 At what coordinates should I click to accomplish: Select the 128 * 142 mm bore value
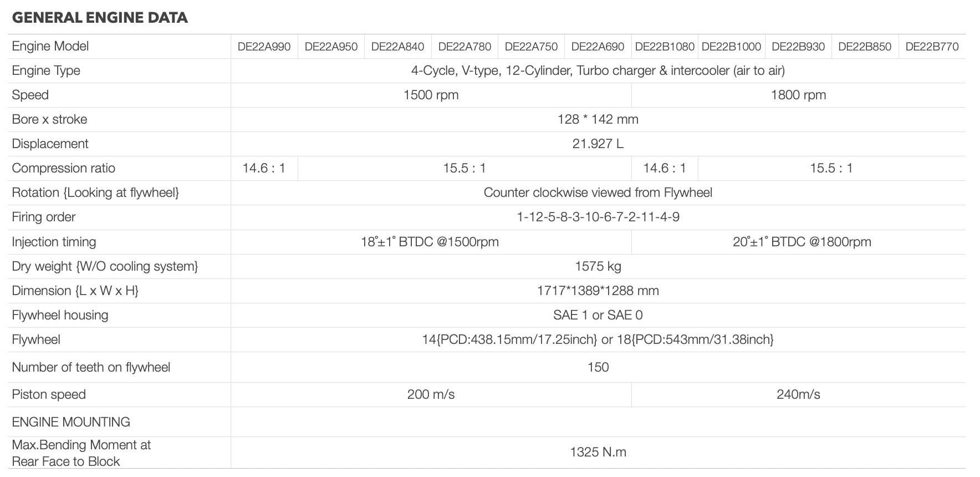click(598, 119)
